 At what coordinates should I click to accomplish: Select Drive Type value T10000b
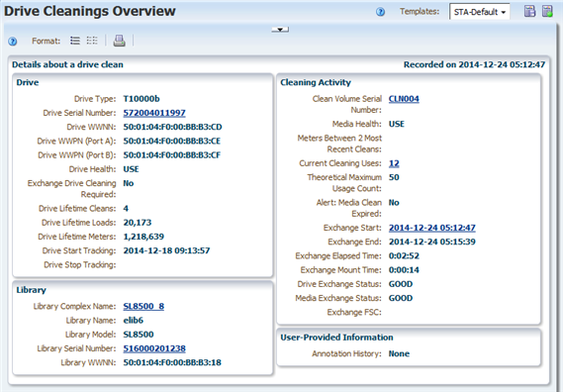(x=141, y=99)
